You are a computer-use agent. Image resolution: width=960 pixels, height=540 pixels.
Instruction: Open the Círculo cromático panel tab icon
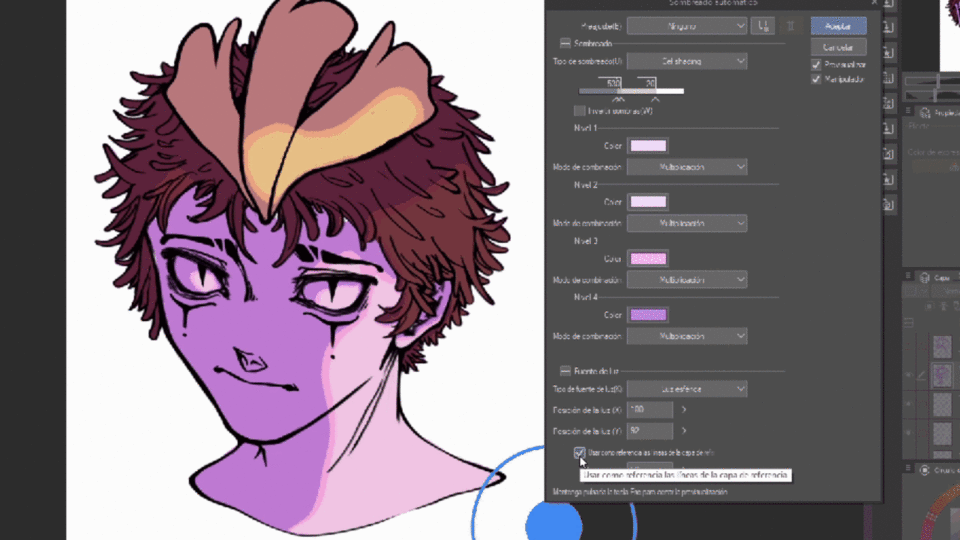tap(924, 470)
